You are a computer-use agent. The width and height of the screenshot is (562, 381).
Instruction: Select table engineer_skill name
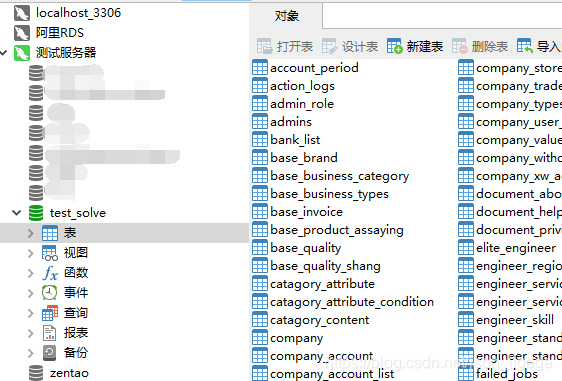coord(515,319)
